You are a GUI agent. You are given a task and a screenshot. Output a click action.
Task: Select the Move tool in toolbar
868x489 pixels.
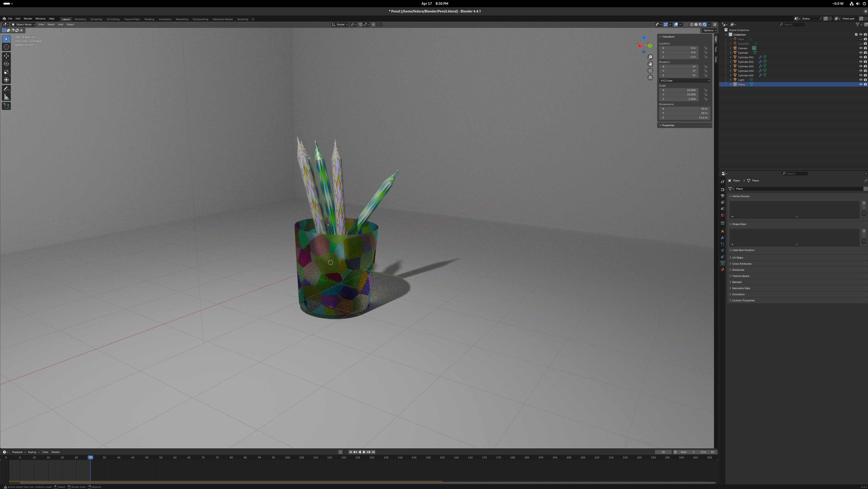6,56
